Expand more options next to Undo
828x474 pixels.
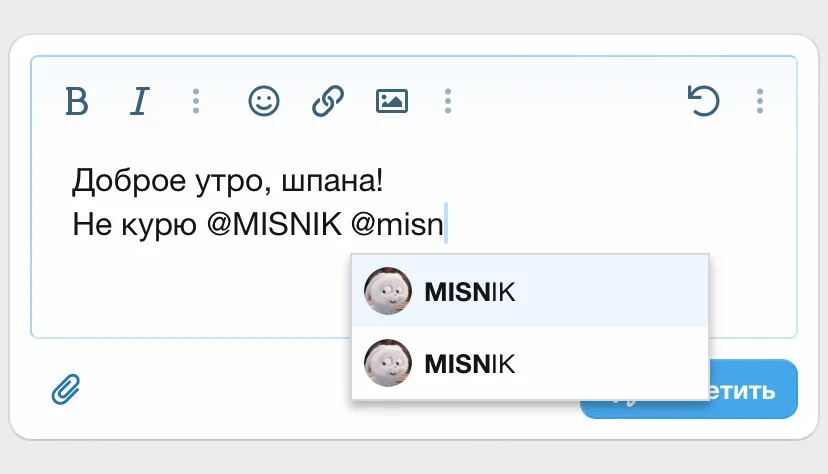pos(760,101)
